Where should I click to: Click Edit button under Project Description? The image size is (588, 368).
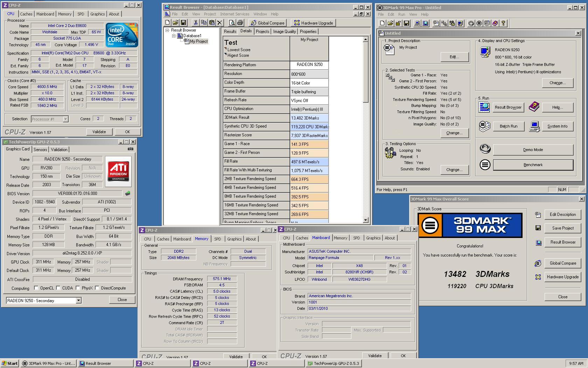[x=454, y=57]
